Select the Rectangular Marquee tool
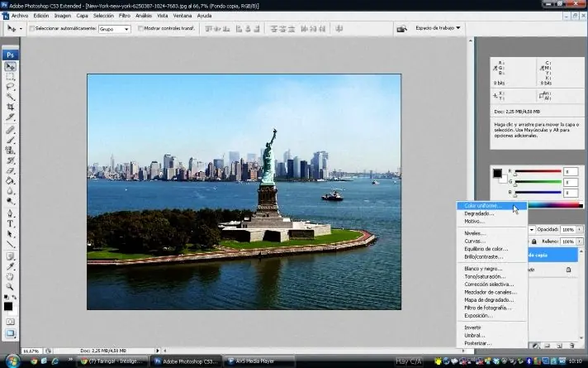 click(11, 76)
